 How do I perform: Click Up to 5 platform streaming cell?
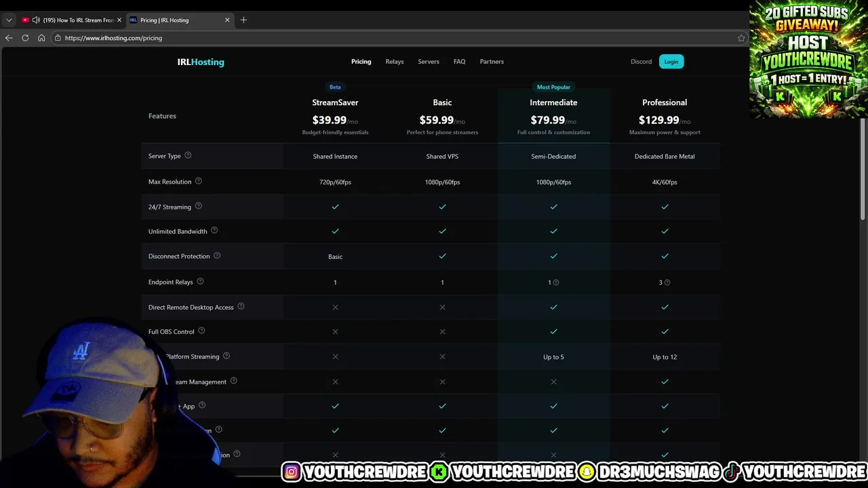pos(553,357)
